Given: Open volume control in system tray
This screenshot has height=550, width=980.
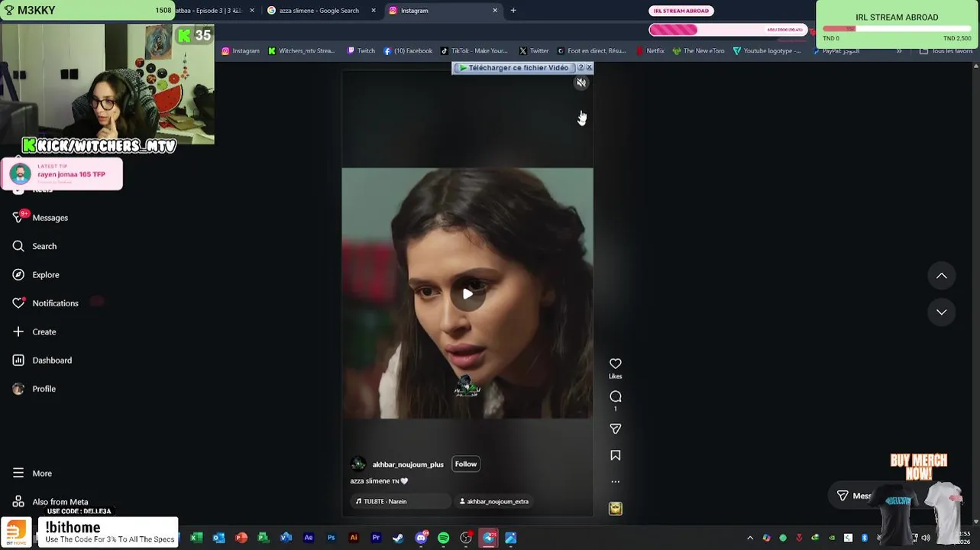Looking at the screenshot, I should pyautogui.click(x=926, y=538).
